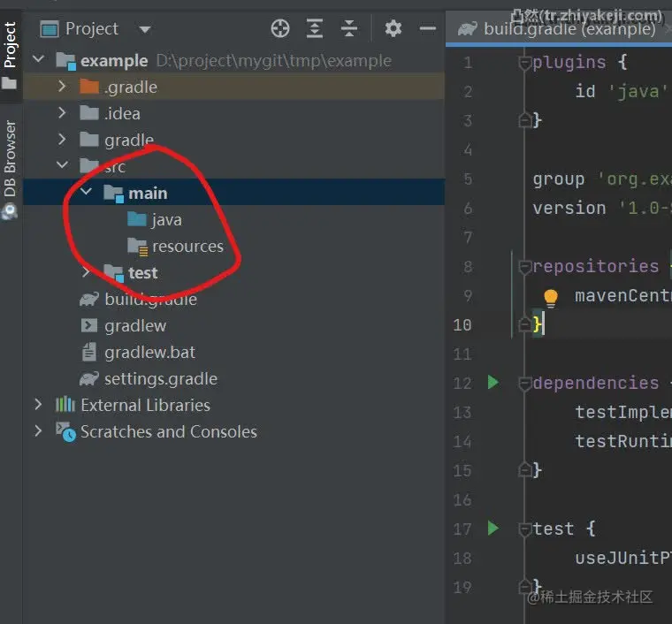672x624 pixels.
Task: Click the test module folder icon
Action: [113, 273]
